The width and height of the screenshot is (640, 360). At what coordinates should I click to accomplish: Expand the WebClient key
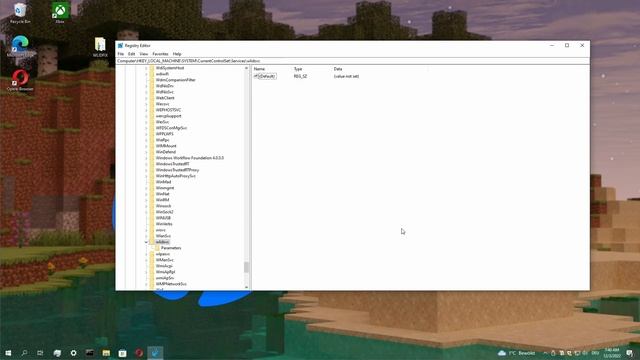(146, 98)
